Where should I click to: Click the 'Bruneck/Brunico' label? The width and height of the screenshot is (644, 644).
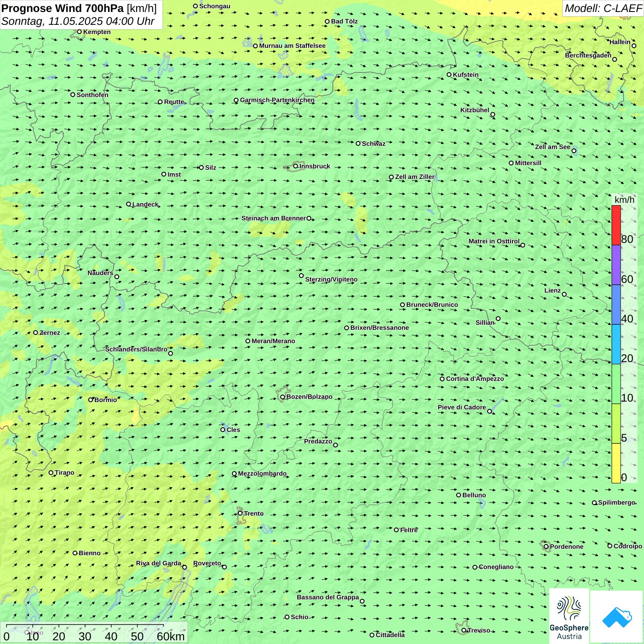432,305
